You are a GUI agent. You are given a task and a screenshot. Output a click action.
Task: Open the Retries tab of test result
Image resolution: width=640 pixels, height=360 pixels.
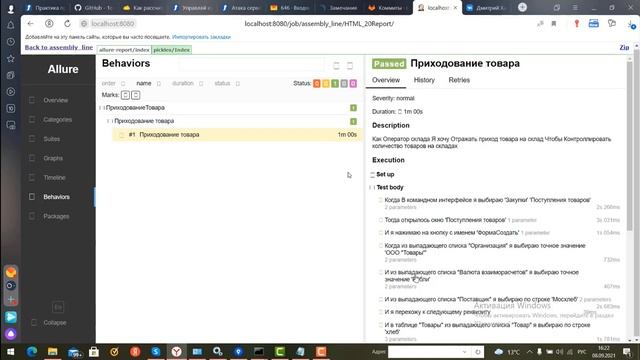tap(459, 80)
